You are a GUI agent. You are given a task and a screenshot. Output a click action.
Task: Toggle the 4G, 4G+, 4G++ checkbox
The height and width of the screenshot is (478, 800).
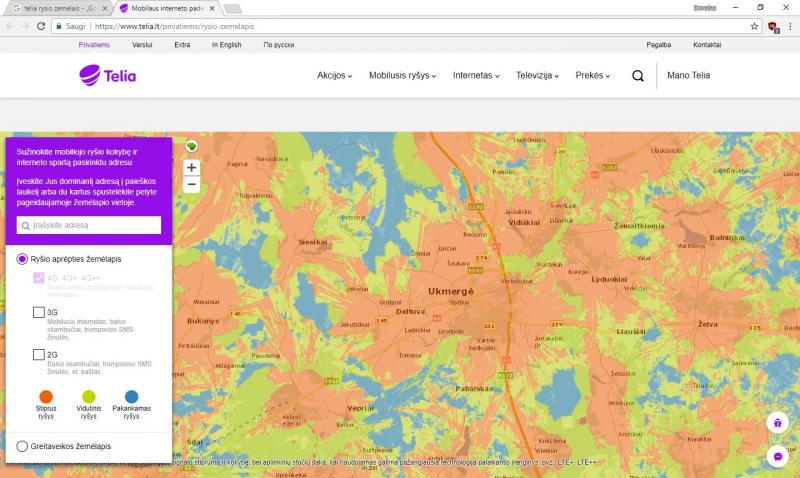coord(38,278)
